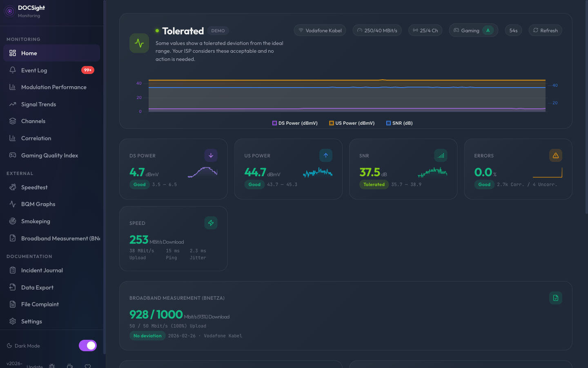Toggle DS Power in the chart legend
Image resolution: width=588 pixels, height=368 pixels.
[x=295, y=123]
